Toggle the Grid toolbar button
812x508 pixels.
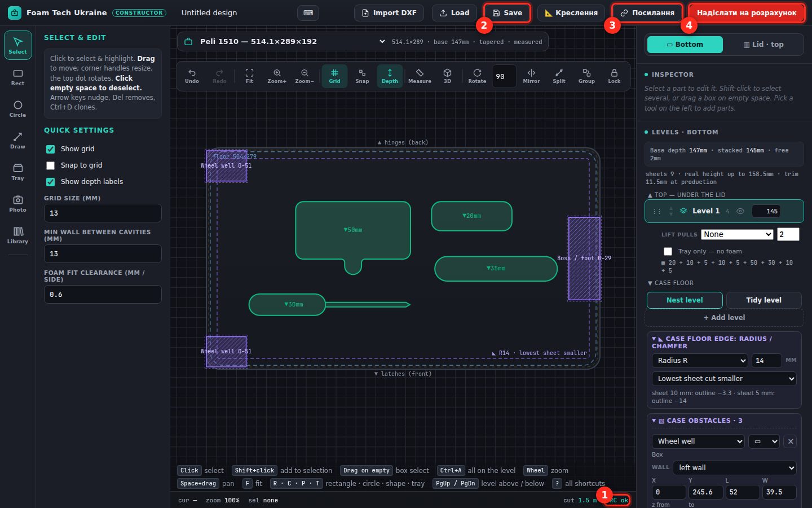(x=334, y=76)
